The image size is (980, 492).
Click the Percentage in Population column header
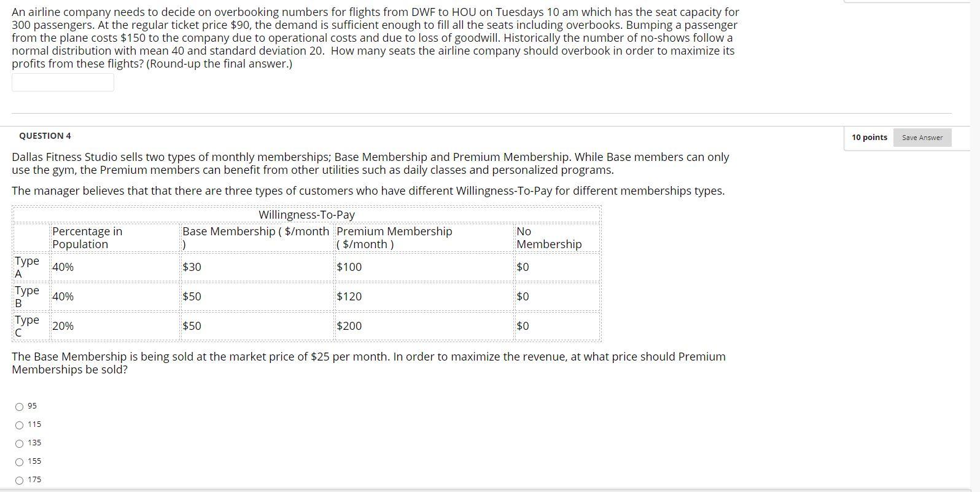point(87,238)
